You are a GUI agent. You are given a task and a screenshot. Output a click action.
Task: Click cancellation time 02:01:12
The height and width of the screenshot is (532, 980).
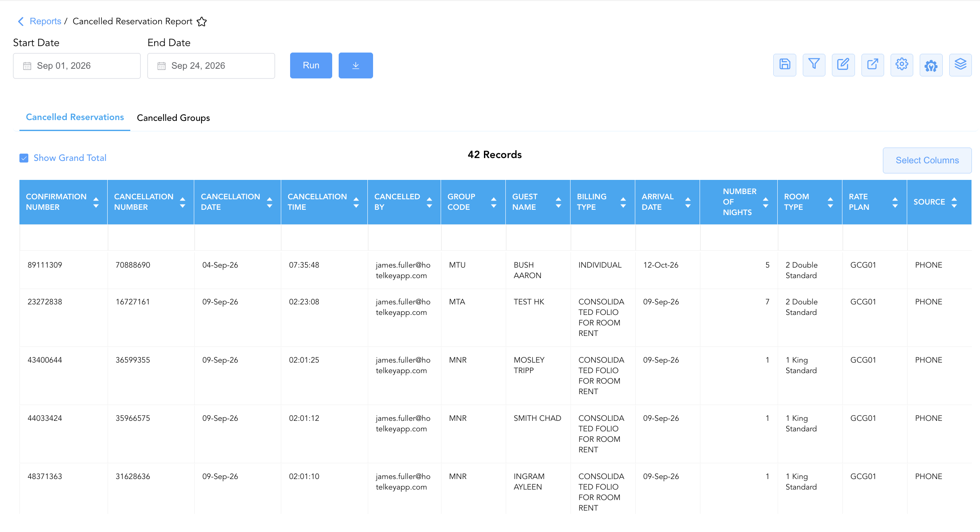click(304, 418)
